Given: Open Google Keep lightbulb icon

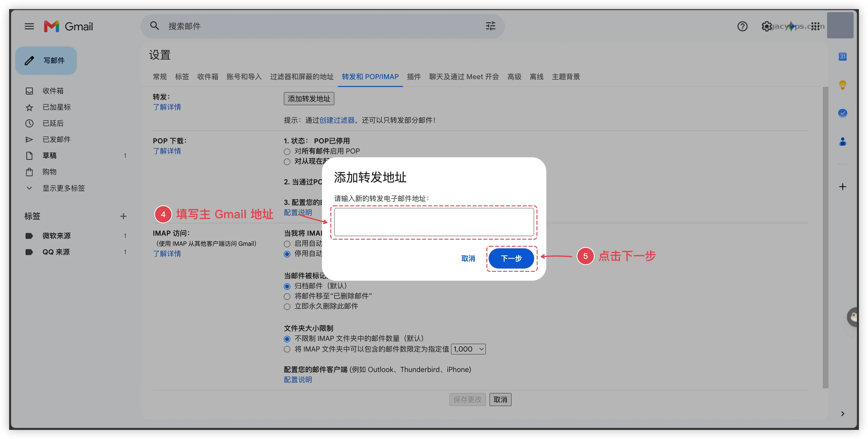Looking at the screenshot, I should click(x=842, y=84).
